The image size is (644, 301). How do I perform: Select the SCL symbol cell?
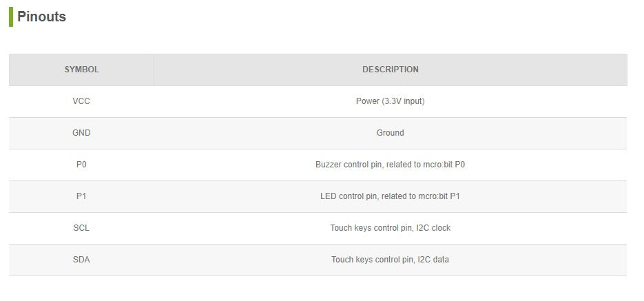tap(81, 228)
